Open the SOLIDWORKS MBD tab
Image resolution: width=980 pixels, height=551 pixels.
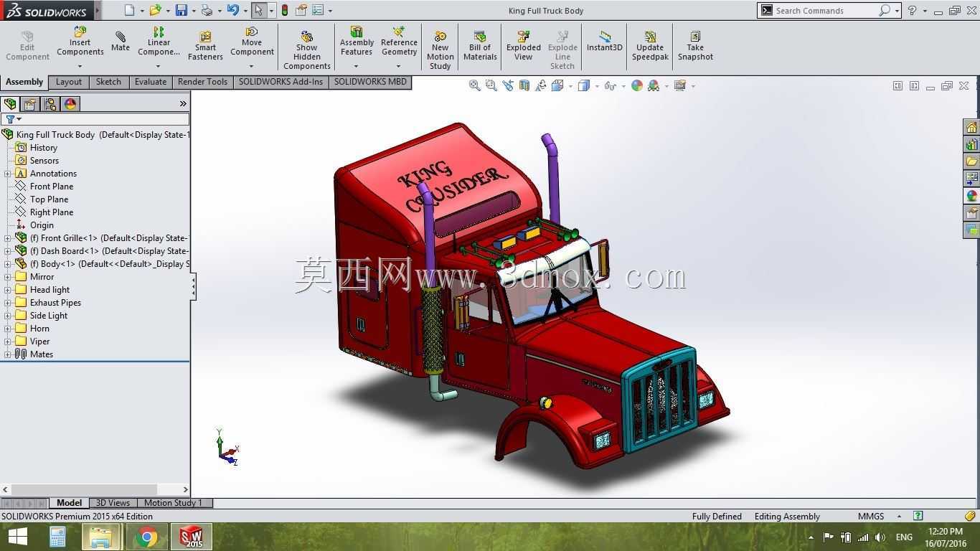(370, 82)
